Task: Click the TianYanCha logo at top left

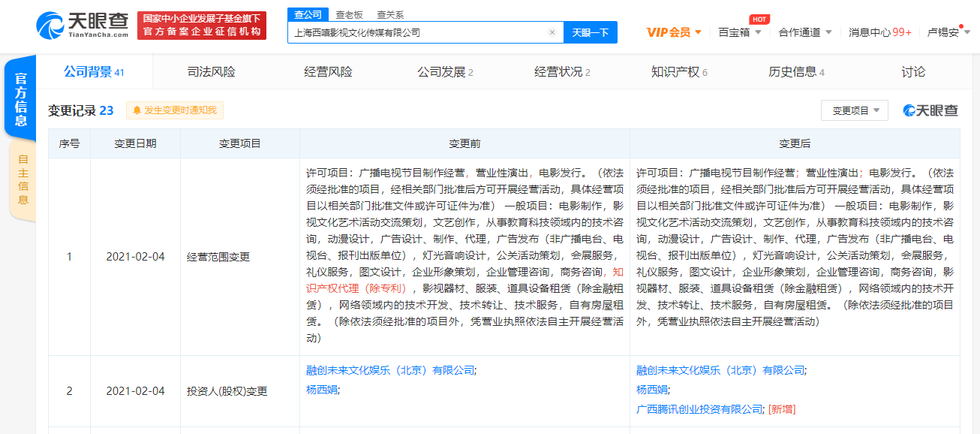Action: pyautogui.click(x=83, y=25)
